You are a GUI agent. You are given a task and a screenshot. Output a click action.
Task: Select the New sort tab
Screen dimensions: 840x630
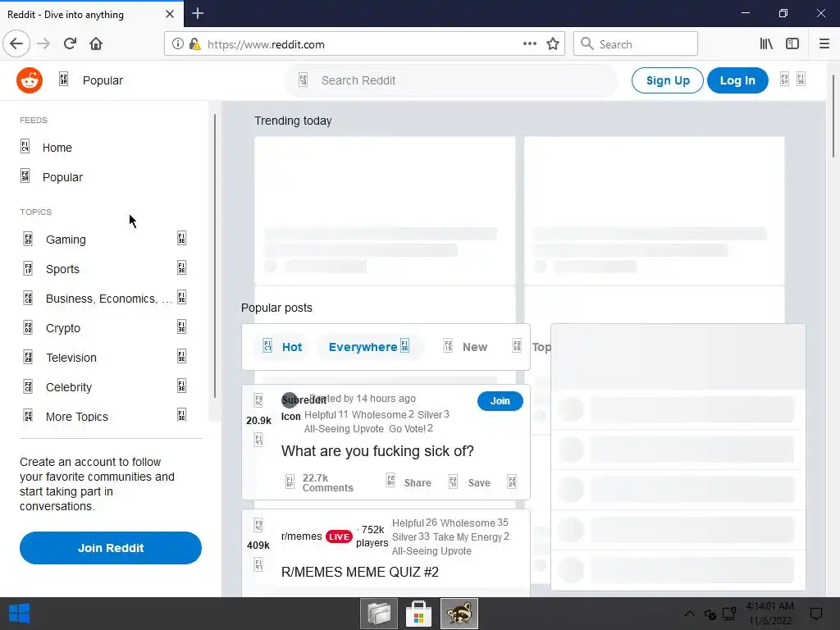coord(466,347)
